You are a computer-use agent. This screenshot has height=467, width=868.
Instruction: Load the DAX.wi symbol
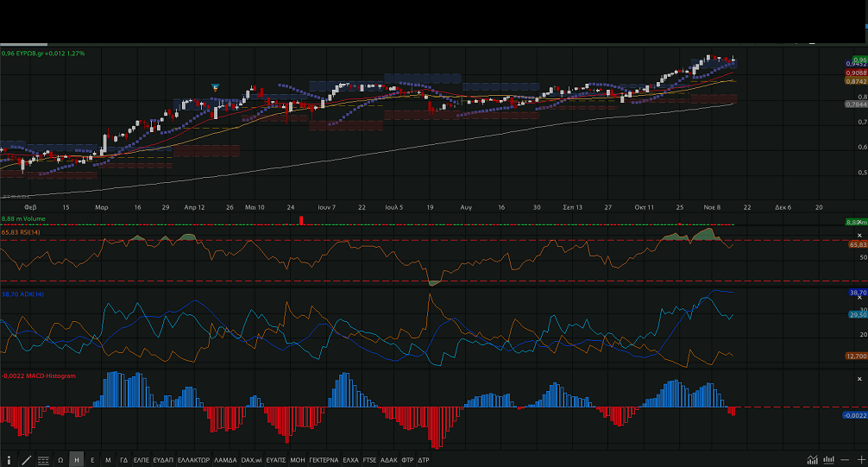click(251, 460)
